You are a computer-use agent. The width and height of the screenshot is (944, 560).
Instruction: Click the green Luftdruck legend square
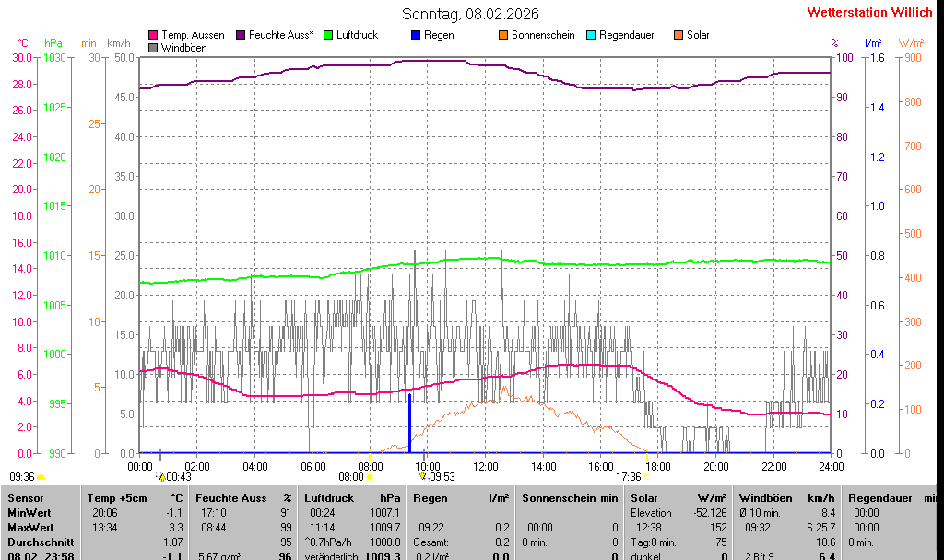pyautogui.click(x=328, y=35)
